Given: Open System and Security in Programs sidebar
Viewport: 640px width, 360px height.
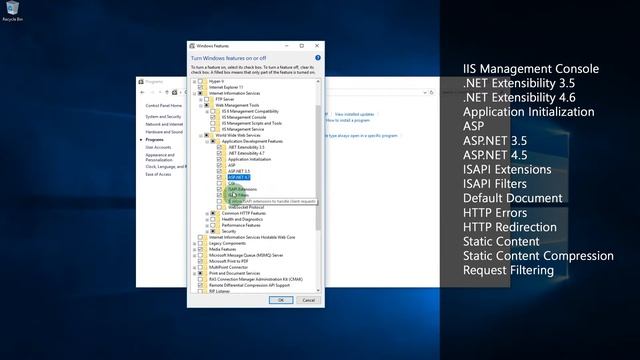Looking at the screenshot, I should point(163,117).
